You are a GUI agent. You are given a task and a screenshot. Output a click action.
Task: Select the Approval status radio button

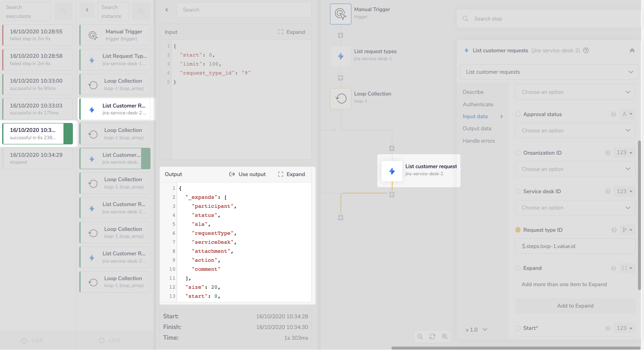[518, 114]
